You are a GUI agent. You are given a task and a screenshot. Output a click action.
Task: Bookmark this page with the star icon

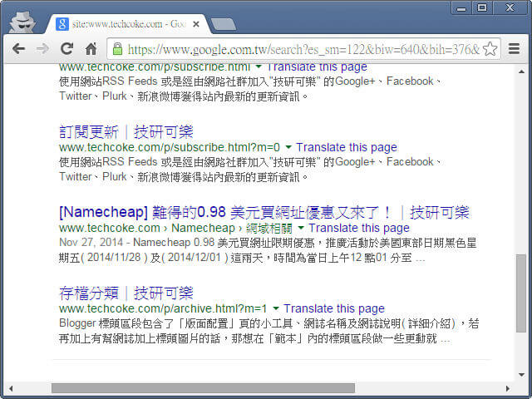[490, 49]
